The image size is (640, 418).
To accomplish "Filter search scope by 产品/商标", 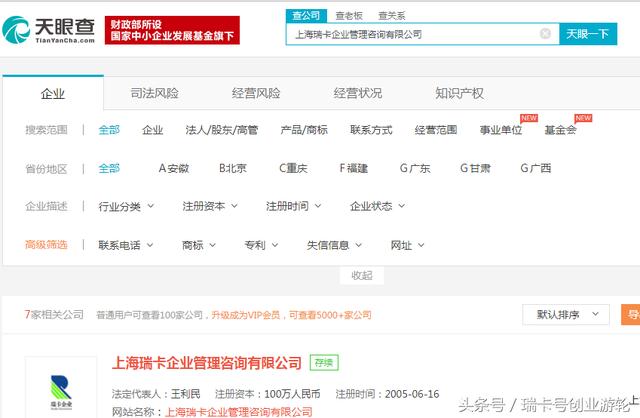I will (304, 130).
